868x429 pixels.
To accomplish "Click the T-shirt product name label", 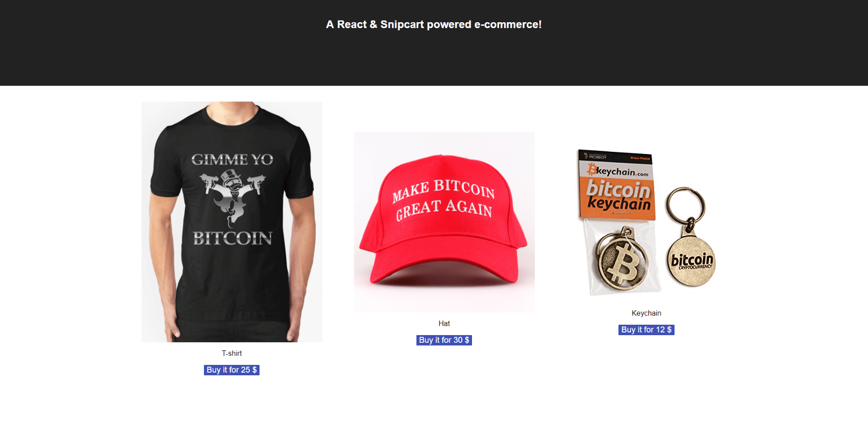I will click(x=232, y=353).
